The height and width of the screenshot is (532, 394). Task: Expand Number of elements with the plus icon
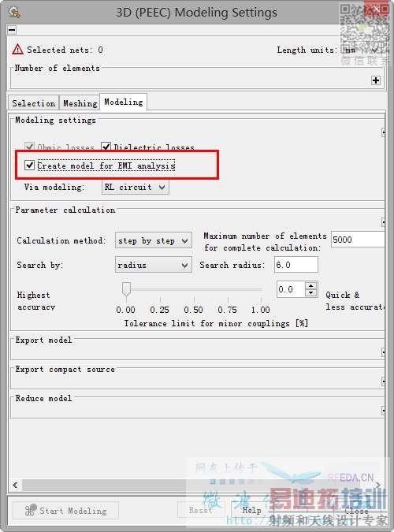pyautogui.click(x=376, y=80)
